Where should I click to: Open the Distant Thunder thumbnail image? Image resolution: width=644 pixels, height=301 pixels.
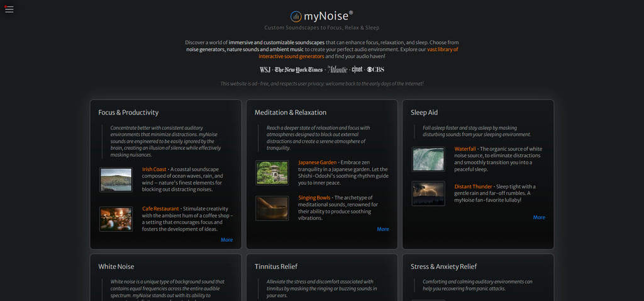[428, 193]
